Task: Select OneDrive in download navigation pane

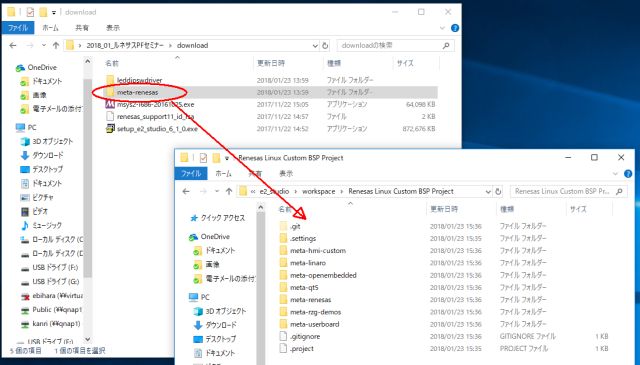Action: pos(42,67)
